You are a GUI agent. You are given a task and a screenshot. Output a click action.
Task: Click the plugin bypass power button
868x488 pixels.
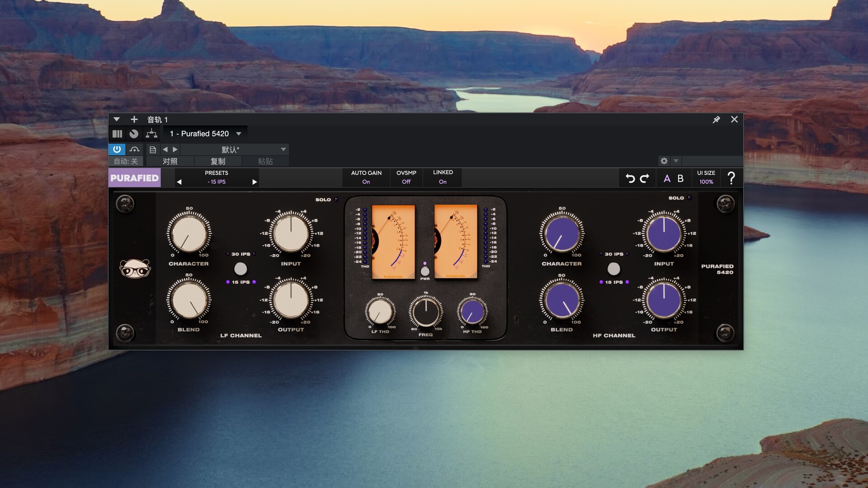[117, 149]
